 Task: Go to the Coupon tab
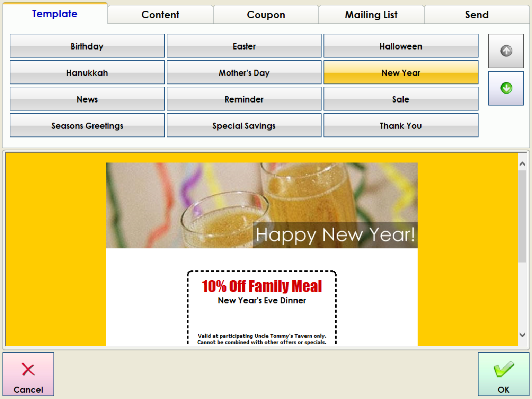(266, 15)
